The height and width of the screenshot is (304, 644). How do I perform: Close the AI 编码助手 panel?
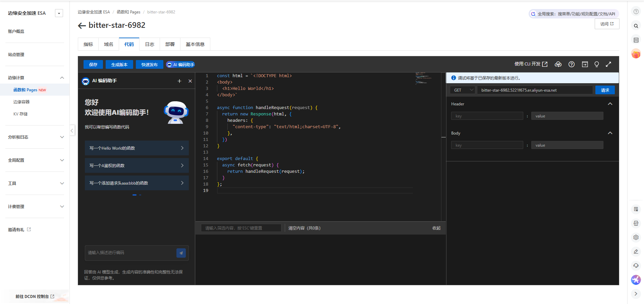(190, 81)
